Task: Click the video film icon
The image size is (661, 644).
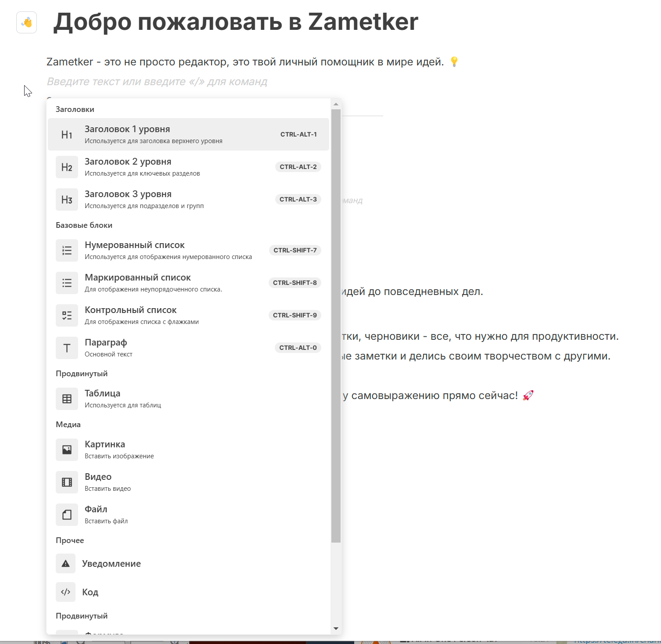Action: tap(67, 482)
